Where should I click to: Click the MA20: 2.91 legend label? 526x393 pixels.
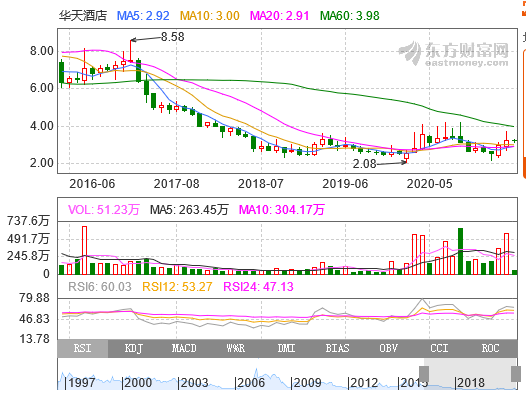279,16
